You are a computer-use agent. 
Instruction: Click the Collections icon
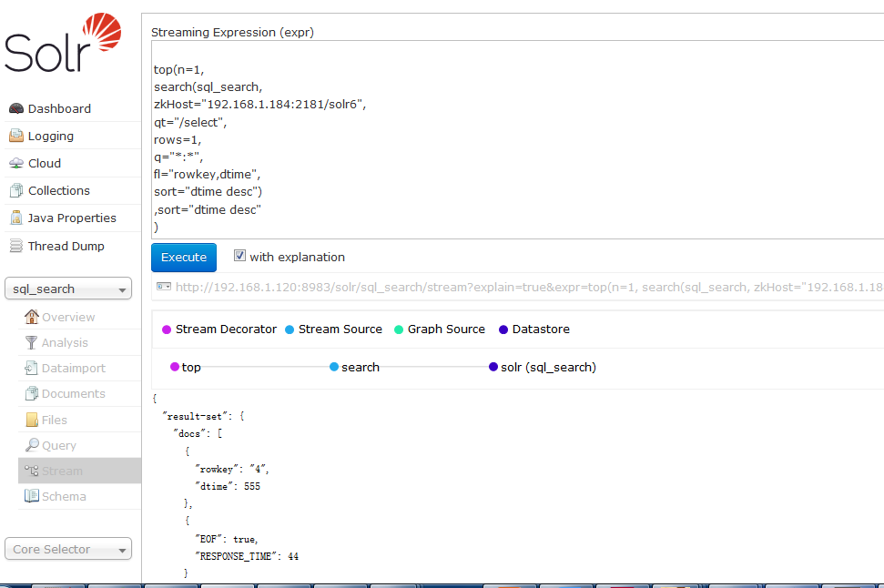tap(16, 190)
